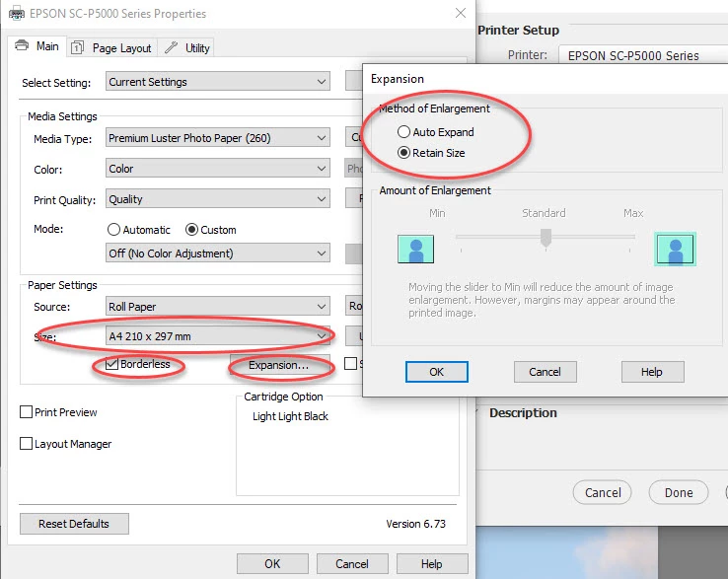Click the Version 6.73 text

tap(415, 524)
